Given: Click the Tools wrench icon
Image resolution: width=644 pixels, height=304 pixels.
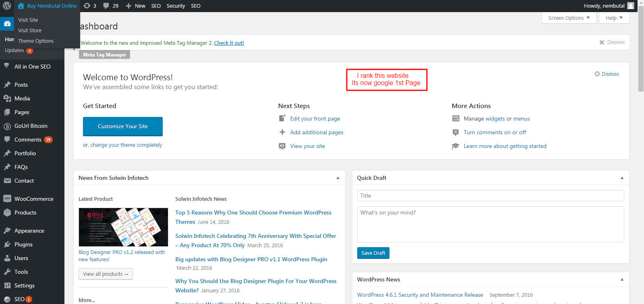Looking at the screenshot, I should click(x=7, y=272).
